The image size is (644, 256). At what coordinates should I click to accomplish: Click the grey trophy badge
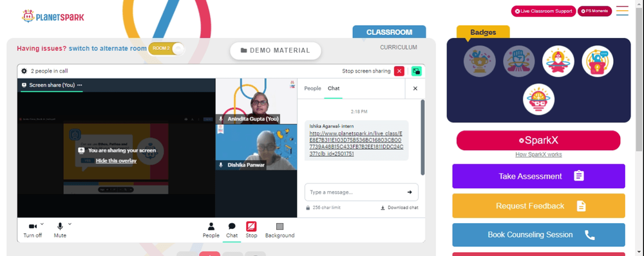click(x=479, y=61)
